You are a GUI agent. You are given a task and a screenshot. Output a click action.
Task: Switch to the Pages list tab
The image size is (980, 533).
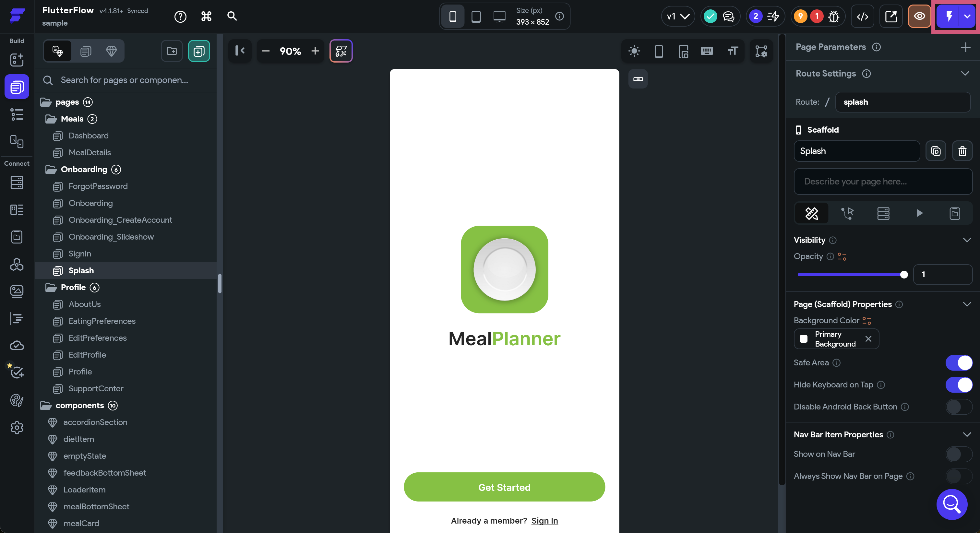86,51
